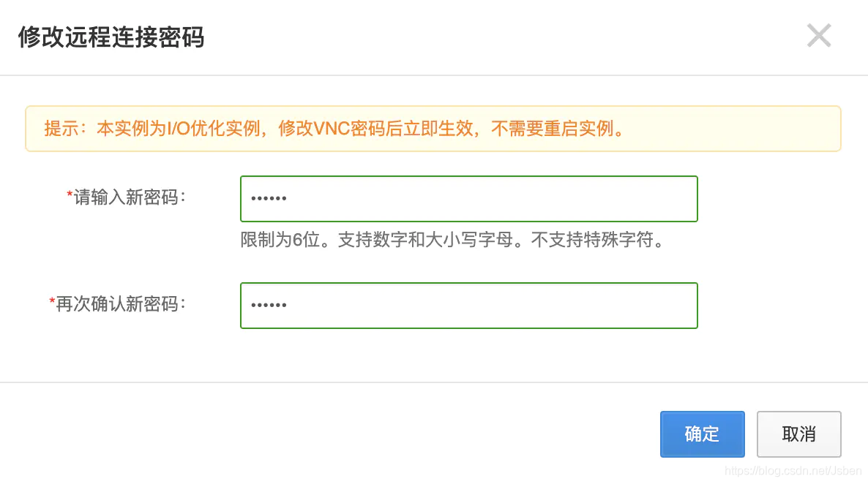
Task: Click the masked dots in the confirmation box
Action: 269,305
